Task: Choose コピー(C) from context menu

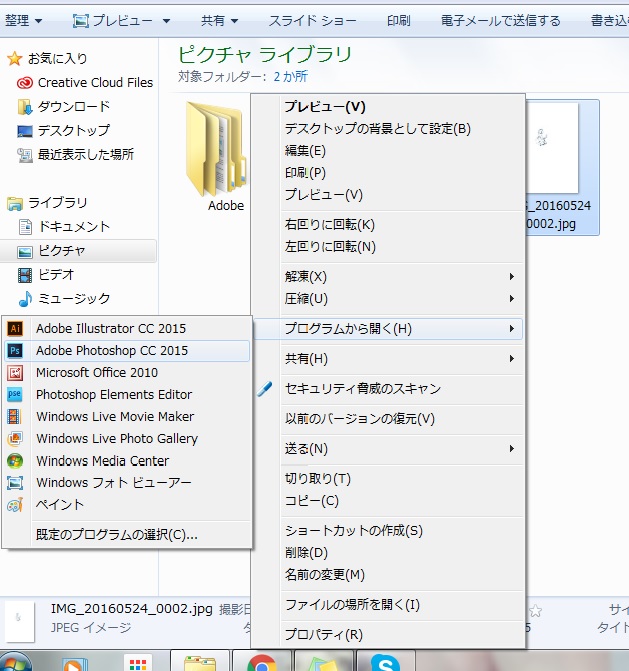Action: [388, 500]
